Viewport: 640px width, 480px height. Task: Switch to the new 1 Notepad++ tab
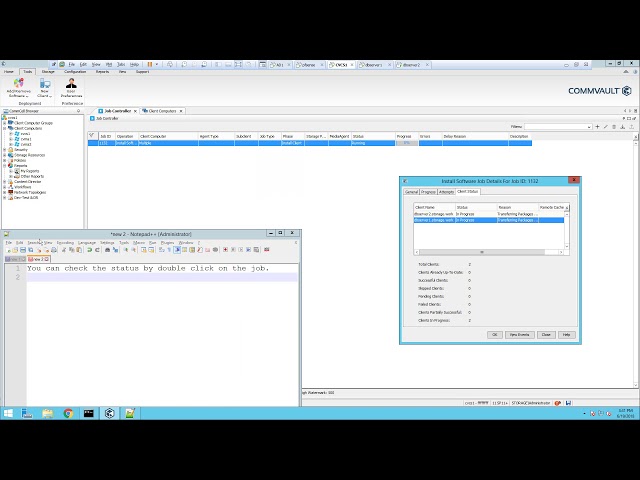point(15,259)
